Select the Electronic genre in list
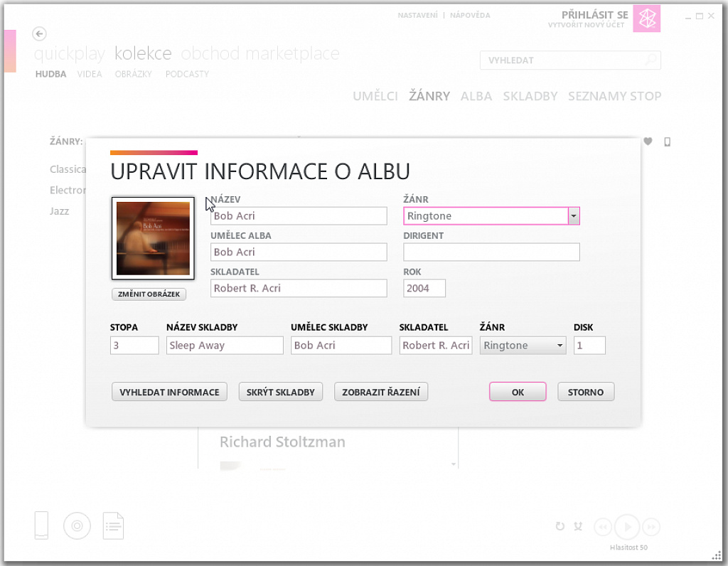The width and height of the screenshot is (728, 566). point(68,191)
